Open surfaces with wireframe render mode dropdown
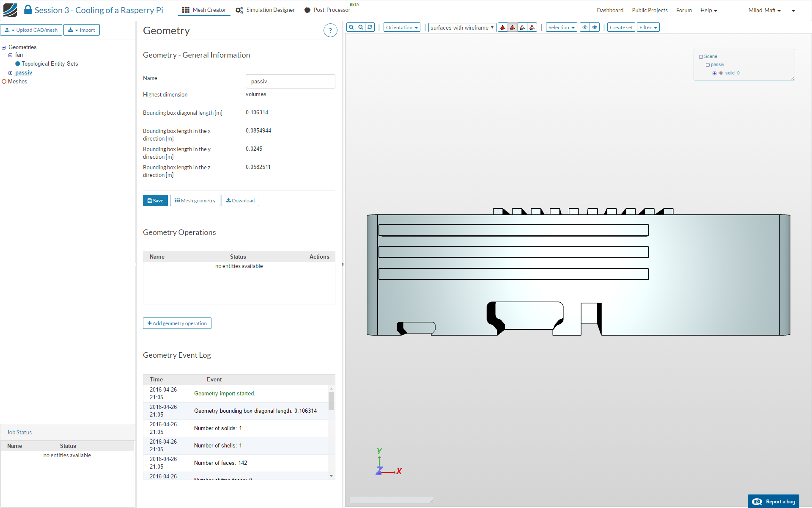Viewport: 812px width, 508px height. point(462,28)
